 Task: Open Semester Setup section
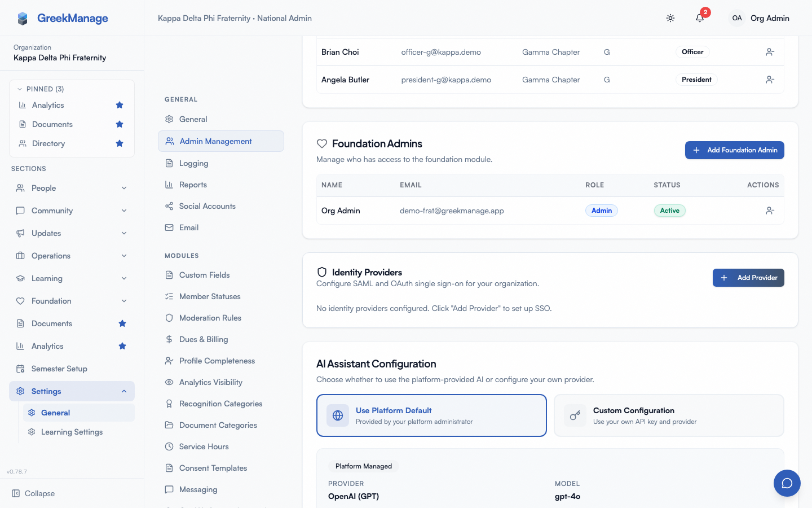72,369
